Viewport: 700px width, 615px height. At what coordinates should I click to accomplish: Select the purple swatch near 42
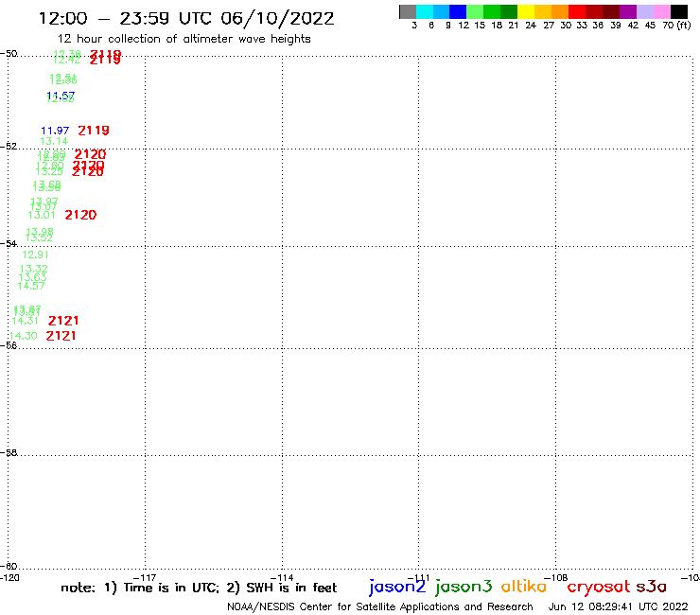628,11
